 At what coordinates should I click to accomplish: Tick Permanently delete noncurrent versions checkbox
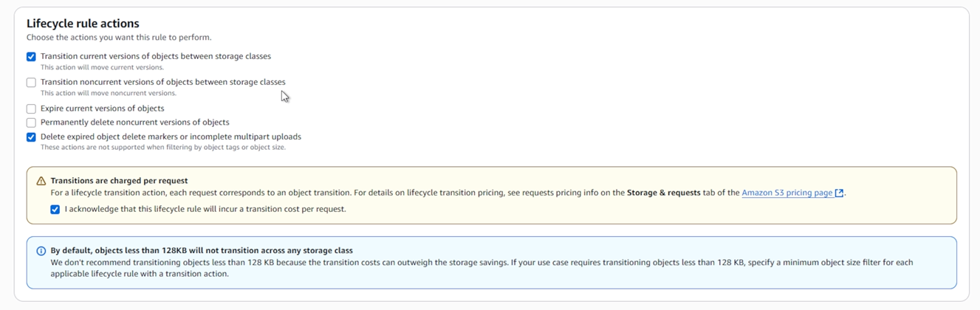click(31, 123)
